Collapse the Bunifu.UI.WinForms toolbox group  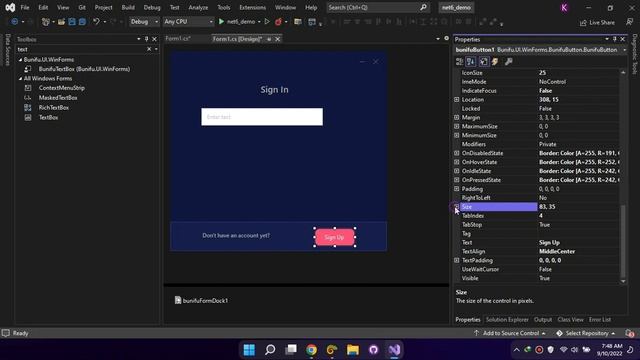point(20,60)
